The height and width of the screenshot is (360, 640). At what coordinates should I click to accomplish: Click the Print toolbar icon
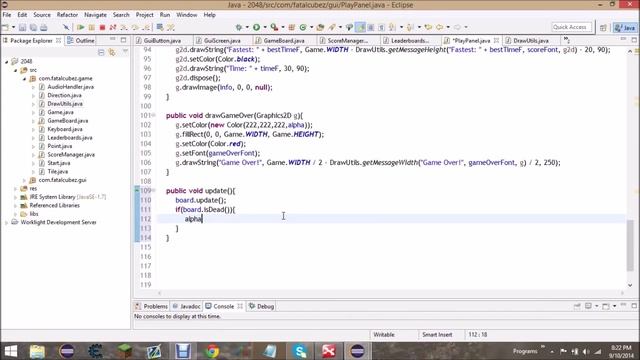pyautogui.click(x=44, y=27)
